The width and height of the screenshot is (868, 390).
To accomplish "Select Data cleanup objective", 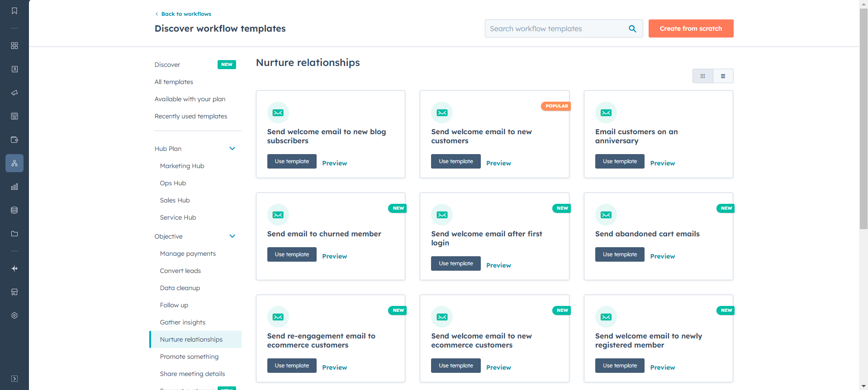I will pos(180,288).
